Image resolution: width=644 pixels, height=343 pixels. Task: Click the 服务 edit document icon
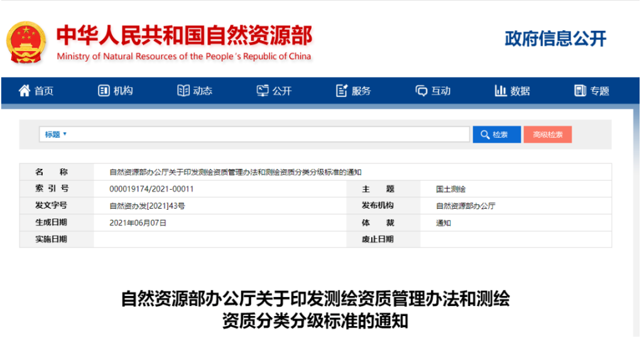click(x=342, y=91)
